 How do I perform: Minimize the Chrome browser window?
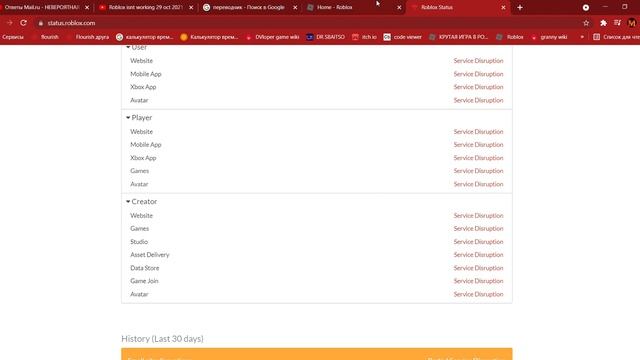point(605,7)
